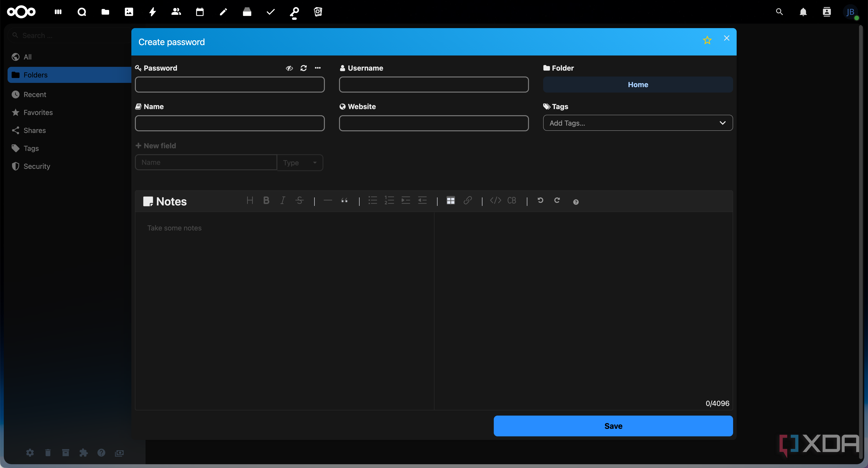Select the Home folder button

[x=638, y=85]
